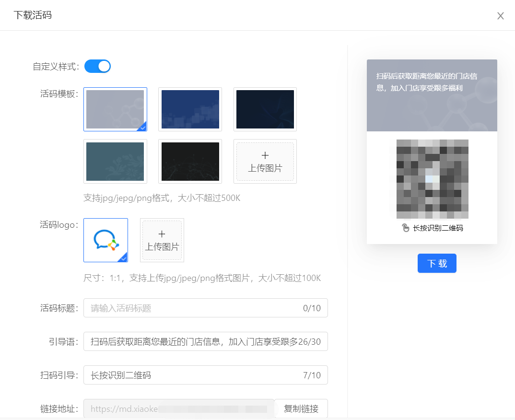Select the blue squares template thumbnail
Viewport: 515px width, 420px height.
pos(190,109)
